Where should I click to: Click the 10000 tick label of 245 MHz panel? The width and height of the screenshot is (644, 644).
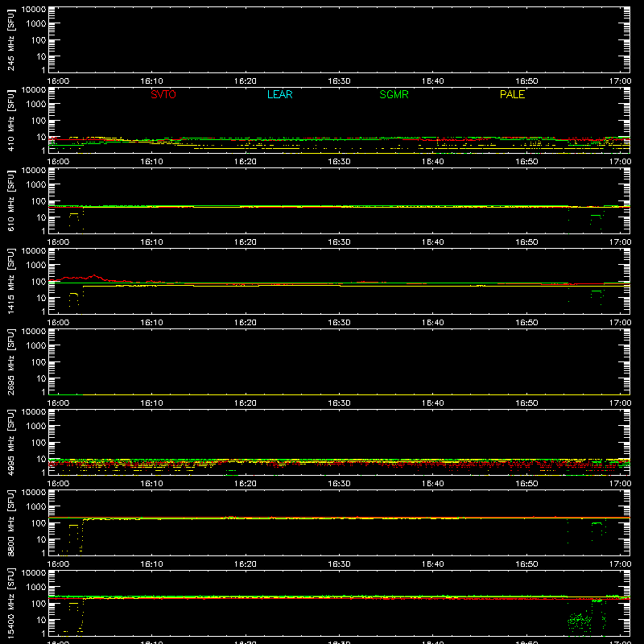(34, 10)
